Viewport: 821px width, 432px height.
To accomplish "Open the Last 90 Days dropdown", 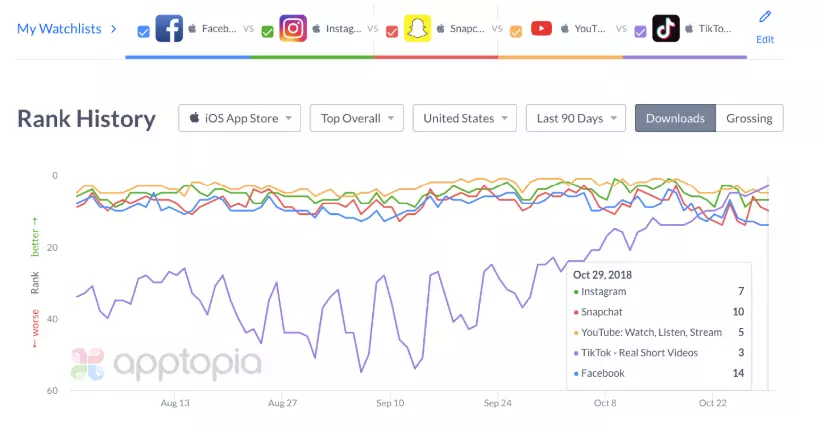I will [x=576, y=118].
